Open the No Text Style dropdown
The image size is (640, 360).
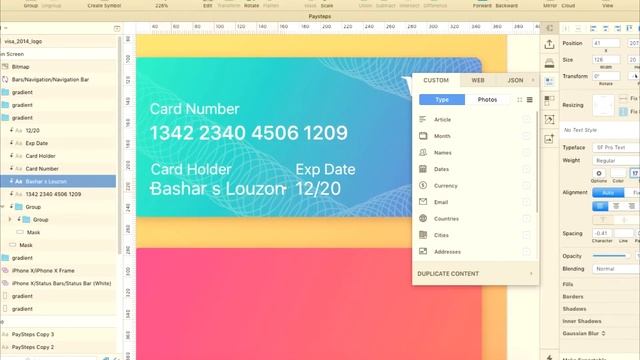point(600,130)
